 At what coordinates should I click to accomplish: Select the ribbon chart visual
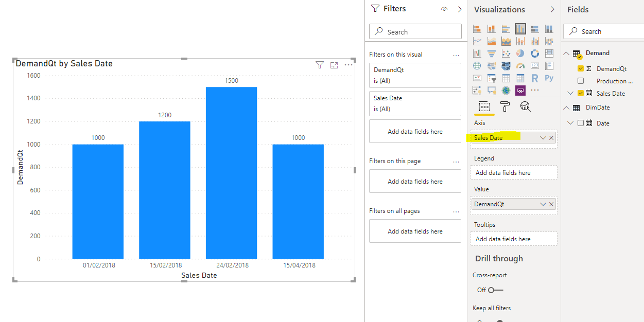click(549, 41)
